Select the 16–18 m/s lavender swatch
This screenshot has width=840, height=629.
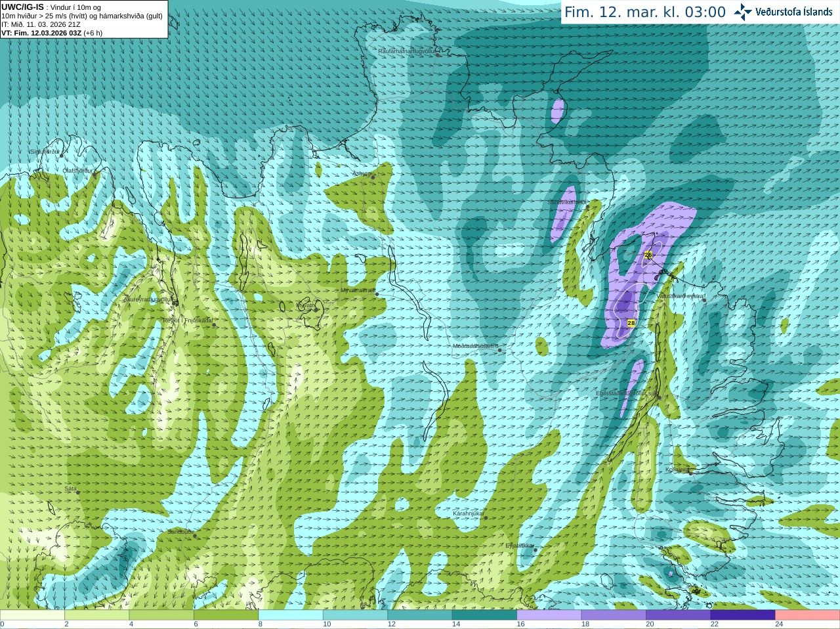(x=549, y=615)
